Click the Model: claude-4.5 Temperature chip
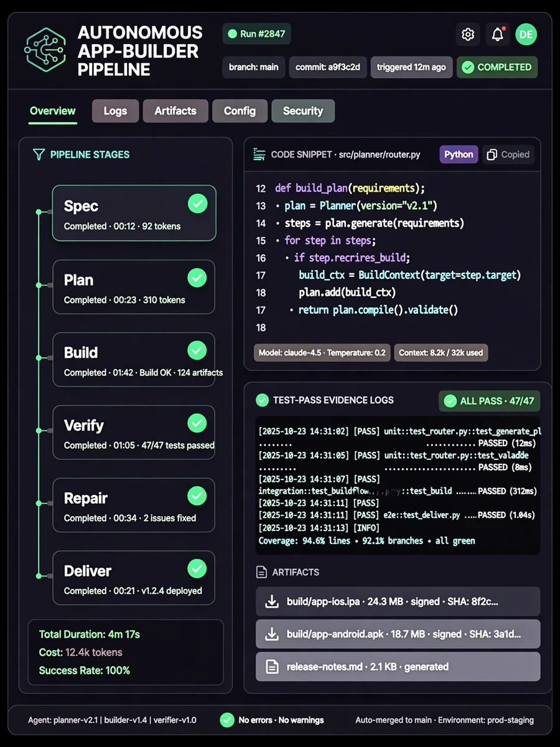 click(322, 352)
